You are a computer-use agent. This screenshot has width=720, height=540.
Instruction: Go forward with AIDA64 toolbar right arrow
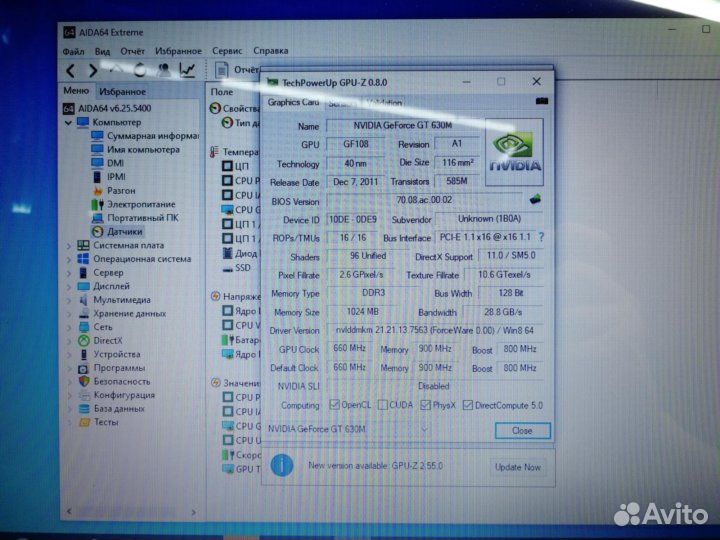click(x=93, y=71)
